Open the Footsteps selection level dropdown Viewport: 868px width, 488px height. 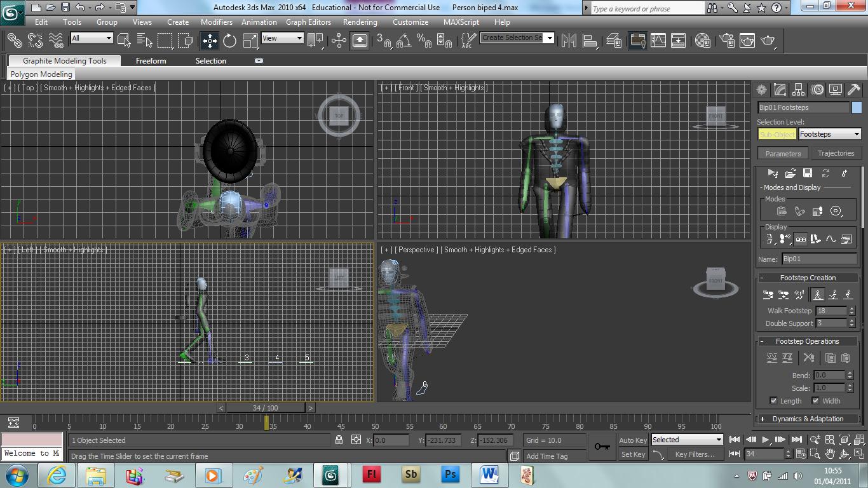[x=830, y=134]
